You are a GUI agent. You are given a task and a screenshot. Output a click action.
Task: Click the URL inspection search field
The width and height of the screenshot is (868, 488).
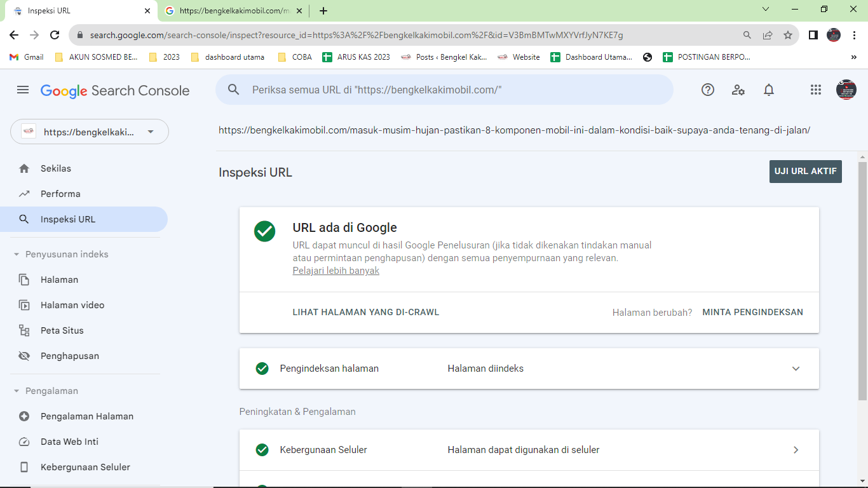444,90
